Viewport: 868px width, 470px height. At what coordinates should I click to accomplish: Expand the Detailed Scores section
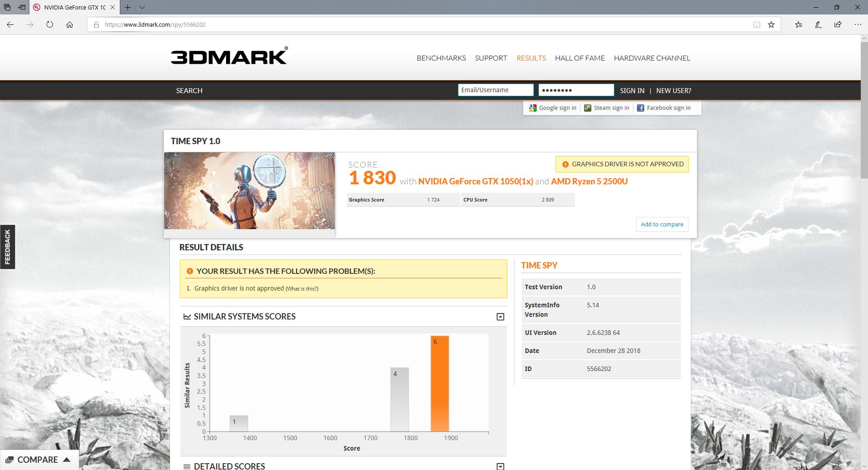[x=500, y=466]
